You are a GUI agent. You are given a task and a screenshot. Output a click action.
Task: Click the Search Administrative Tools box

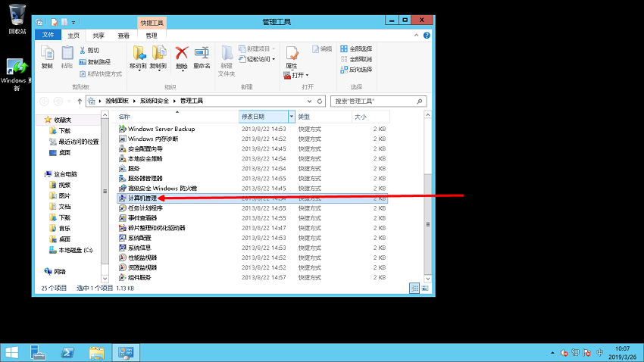pos(378,101)
